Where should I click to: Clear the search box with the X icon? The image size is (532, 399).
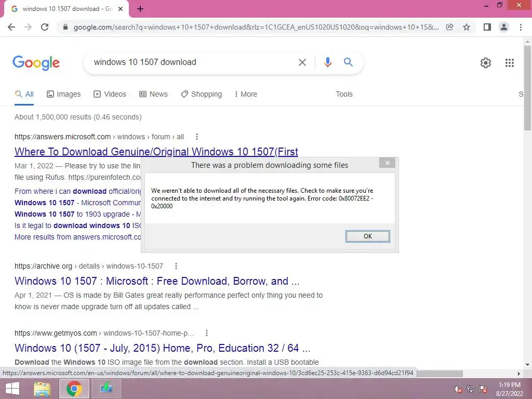(302, 62)
